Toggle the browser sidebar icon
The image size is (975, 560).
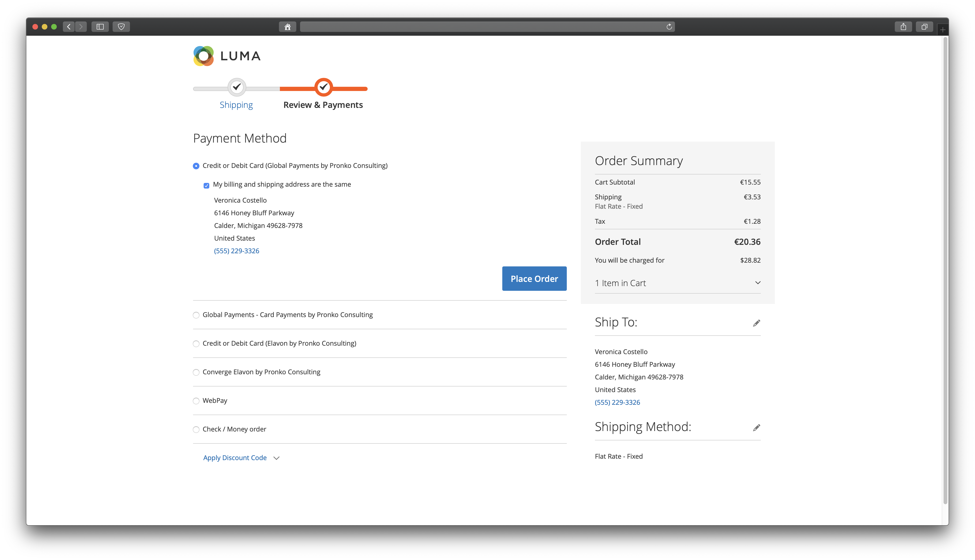click(100, 27)
